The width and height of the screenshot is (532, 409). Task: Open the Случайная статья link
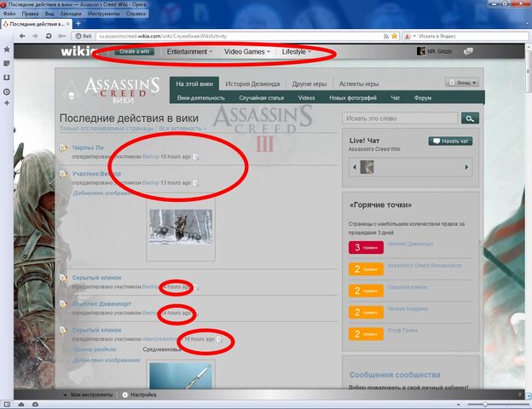pyautogui.click(x=261, y=98)
